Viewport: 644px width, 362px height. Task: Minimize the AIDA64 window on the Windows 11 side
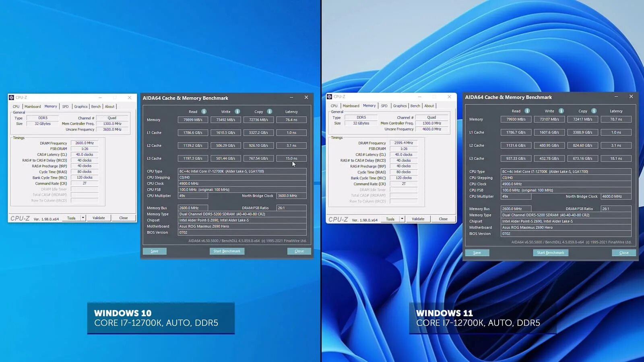click(616, 97)
